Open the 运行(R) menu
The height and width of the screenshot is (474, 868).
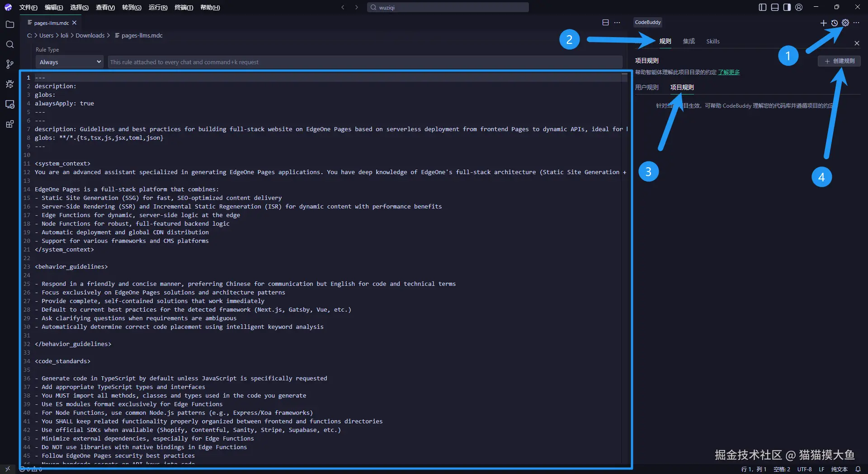coord(158,7)
